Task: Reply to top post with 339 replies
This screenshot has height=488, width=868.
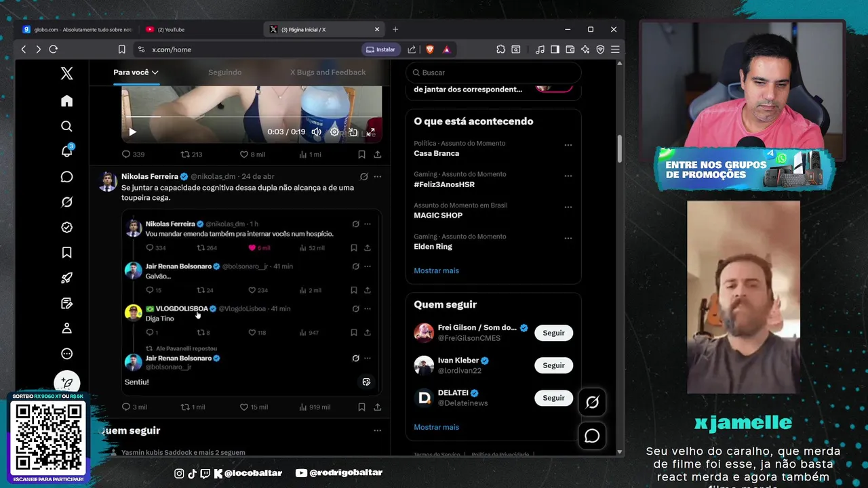Action: point(133,155)
